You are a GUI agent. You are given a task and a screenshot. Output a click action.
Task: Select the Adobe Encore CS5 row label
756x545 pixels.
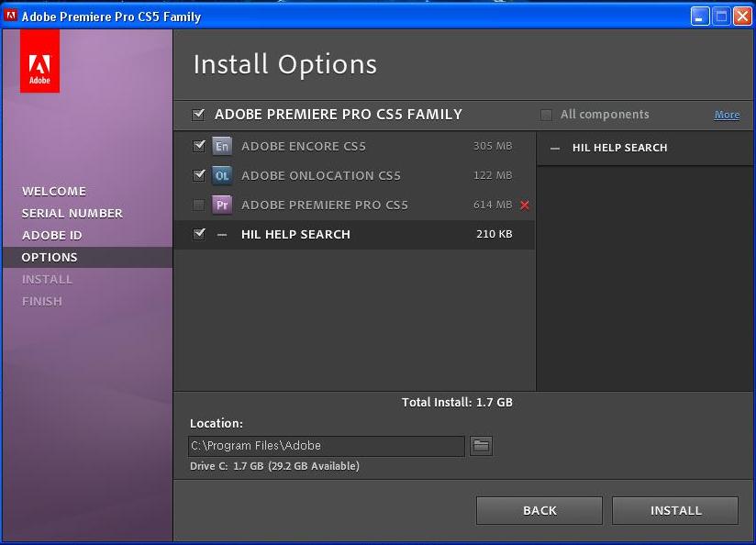point(304,146)
